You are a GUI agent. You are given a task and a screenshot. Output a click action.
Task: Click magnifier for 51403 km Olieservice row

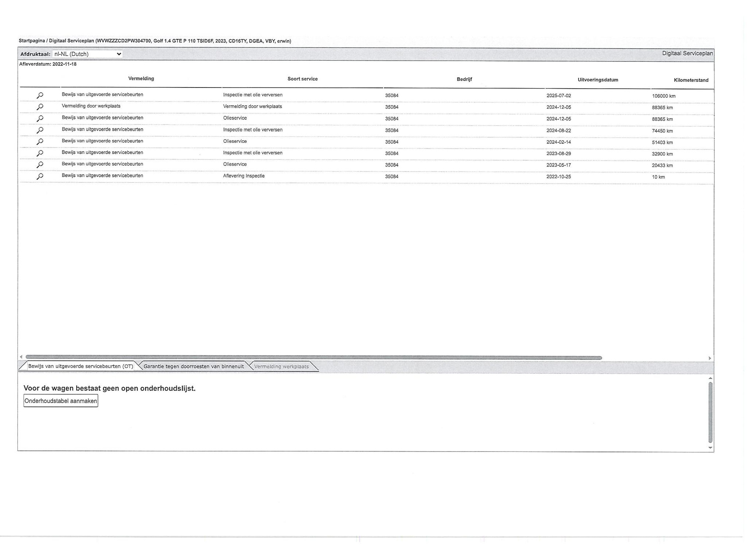pos(40,142)
